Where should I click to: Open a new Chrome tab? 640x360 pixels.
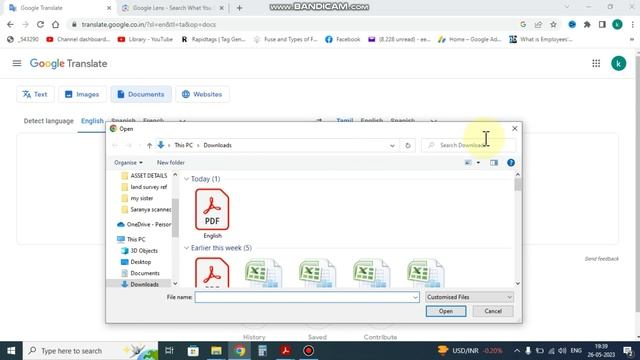pyautogui.click(x=240, y=8)
